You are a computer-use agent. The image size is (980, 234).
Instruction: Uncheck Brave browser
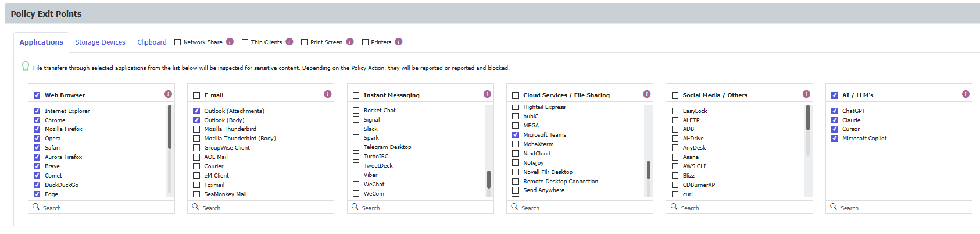pos(37,166)
